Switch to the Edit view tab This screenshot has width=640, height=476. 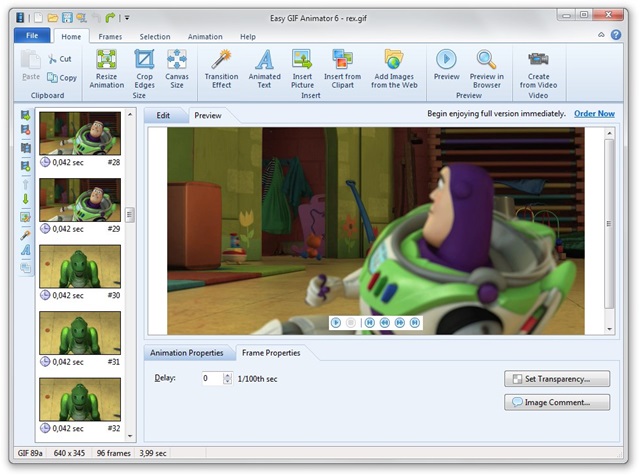pos(163,116)
